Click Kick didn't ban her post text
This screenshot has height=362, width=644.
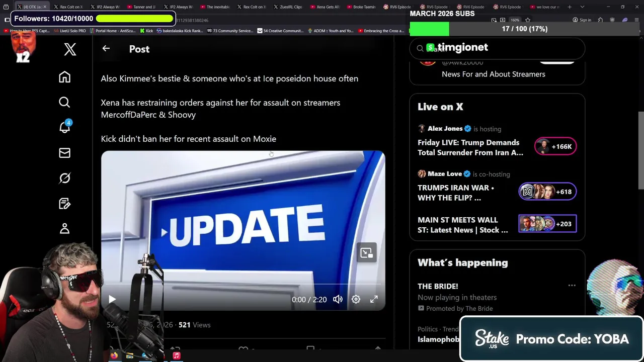pyautogui.click(x=188, y=139)
